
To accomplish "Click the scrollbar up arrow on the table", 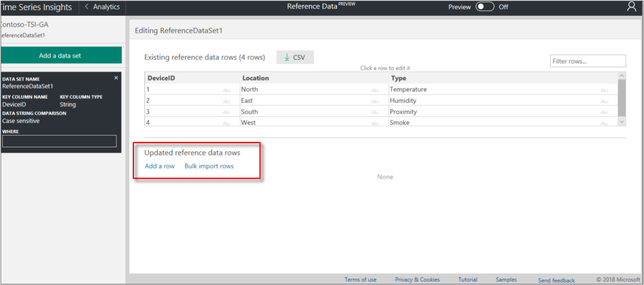I will [x=621, y=75].
